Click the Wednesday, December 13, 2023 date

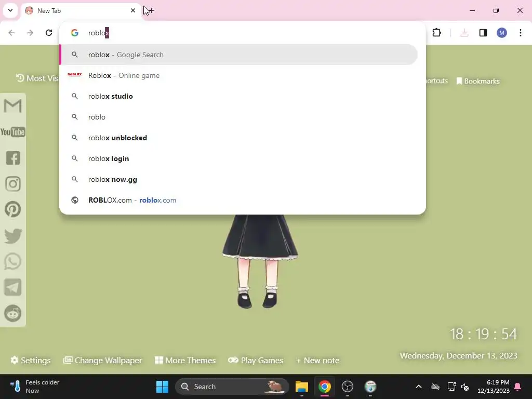[459, 355]
